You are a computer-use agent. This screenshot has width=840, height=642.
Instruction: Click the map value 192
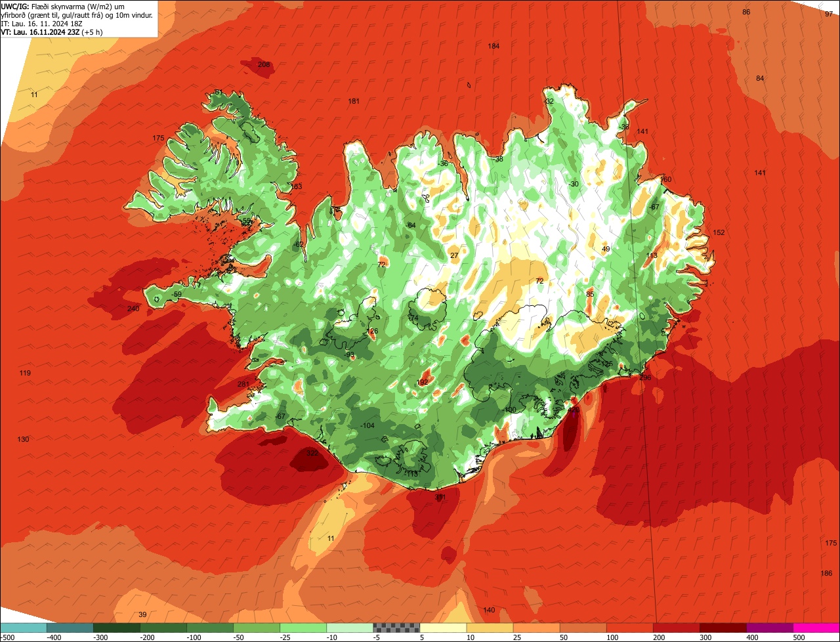click(x=423, y=382)
